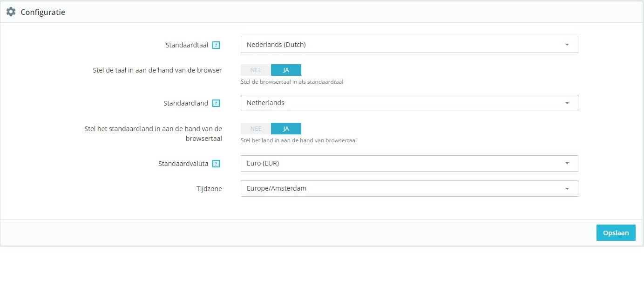Click the Tijdzone field label
Viewport: 644px width, 292px height.
point(209,189)
